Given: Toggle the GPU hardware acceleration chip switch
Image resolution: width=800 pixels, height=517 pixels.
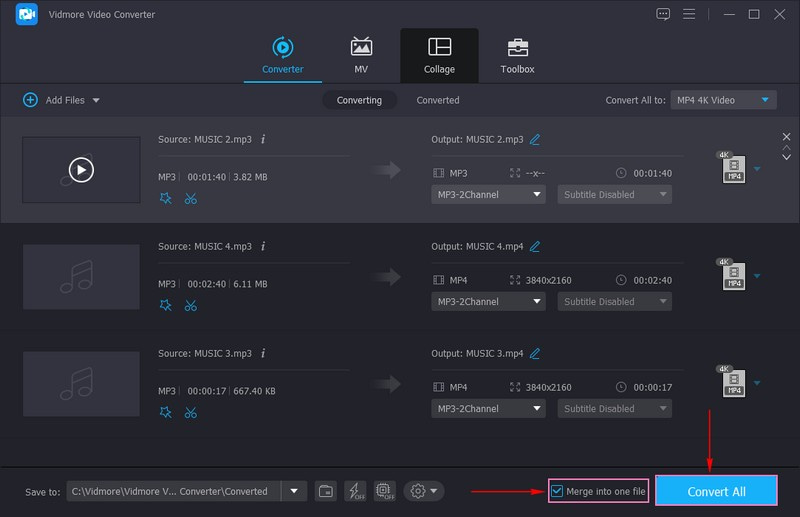Looking at the screenshot, I should tap(384, 491).
